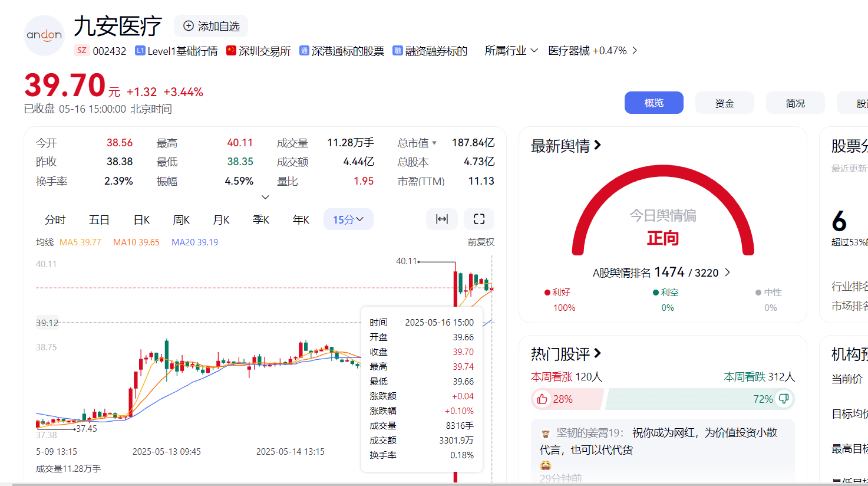Viewport: 868px width, 486px height.
Task: Click the 量比 1.95 value
Action: click(364, 181)
